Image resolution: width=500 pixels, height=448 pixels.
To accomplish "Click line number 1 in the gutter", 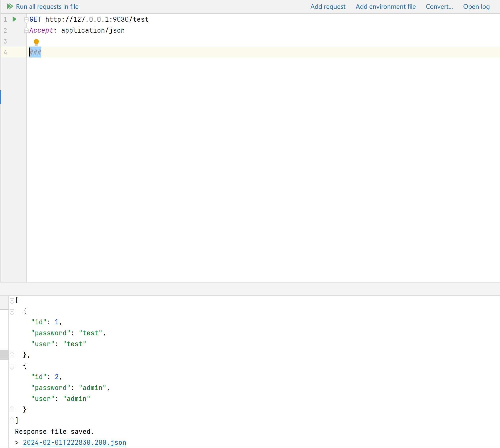I will click(x=5, y=19).
